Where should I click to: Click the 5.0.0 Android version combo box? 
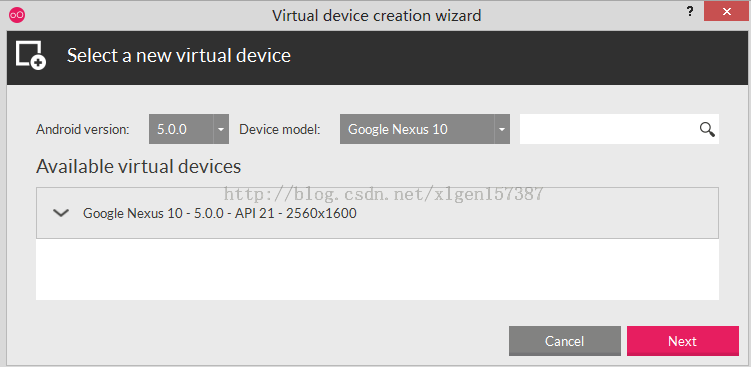[189, 129]
